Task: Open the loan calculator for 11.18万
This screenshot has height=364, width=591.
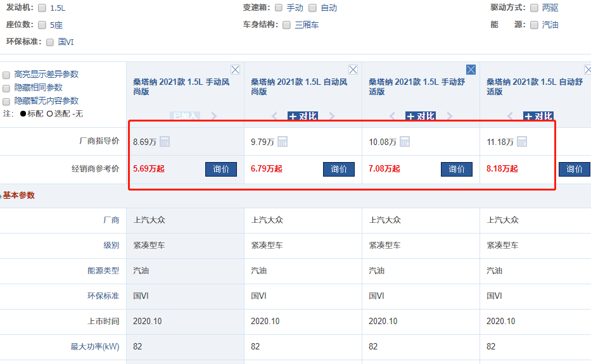Action: pos(522,142)
